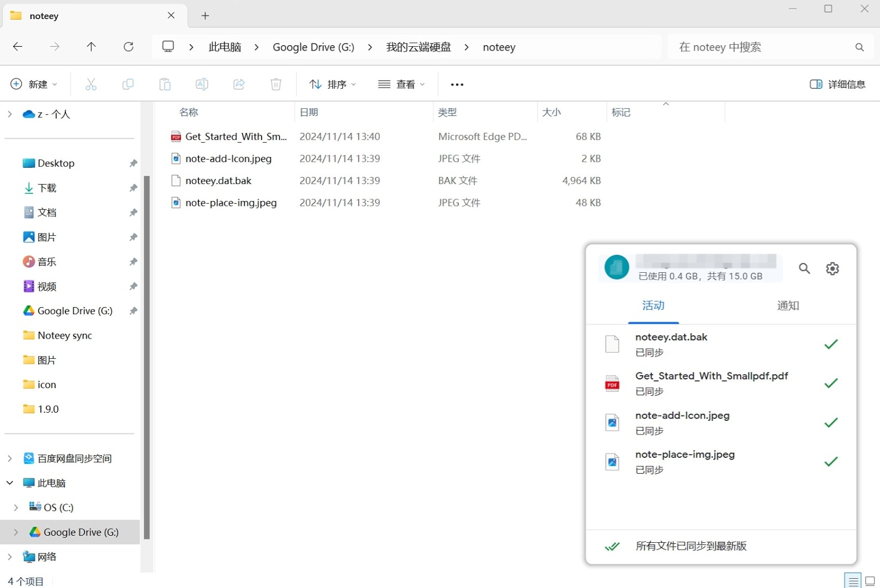The width and height of the screenshot is (880, 588).
Task: Add a new Explorer tab
Action: [x=205, y=16]
